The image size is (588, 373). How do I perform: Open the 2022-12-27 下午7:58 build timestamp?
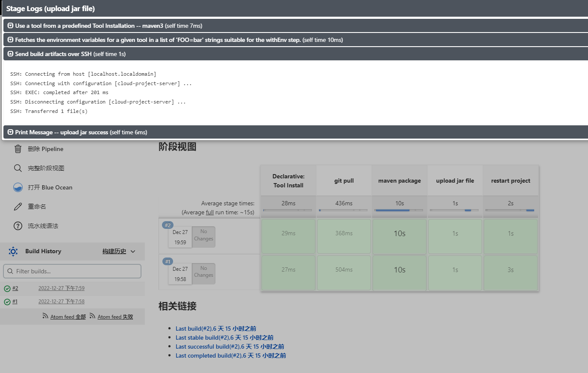pos(62,302)
